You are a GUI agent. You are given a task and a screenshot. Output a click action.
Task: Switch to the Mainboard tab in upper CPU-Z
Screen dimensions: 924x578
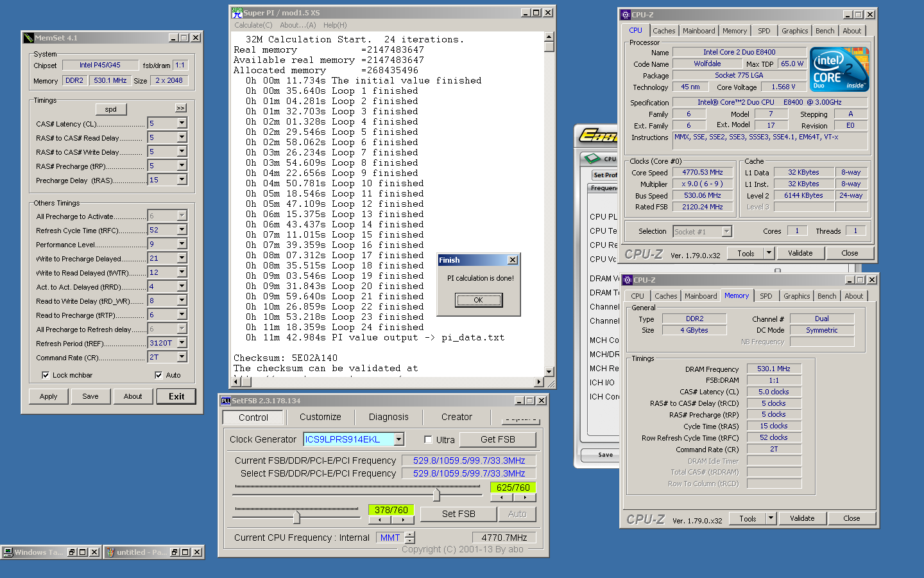698,31
